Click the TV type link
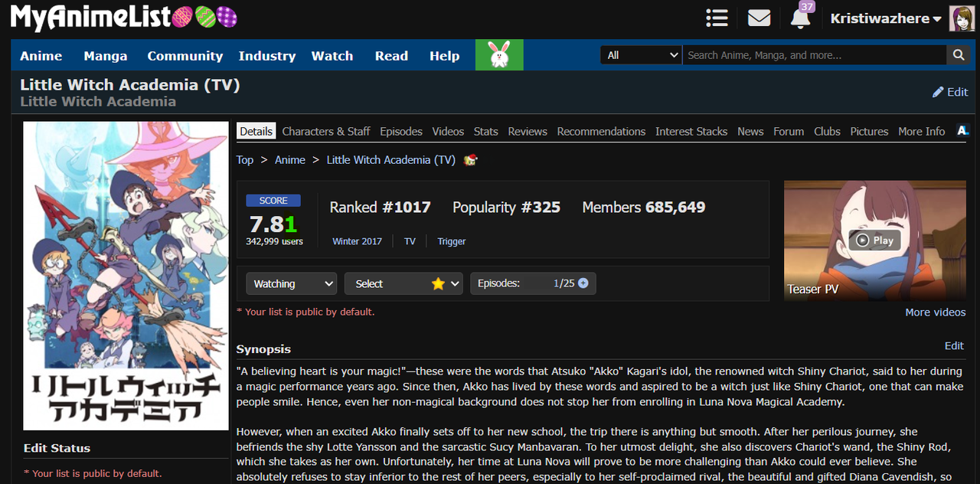Image resolution: width=980 pixels, height=484 pixels. tap(410, 241)
